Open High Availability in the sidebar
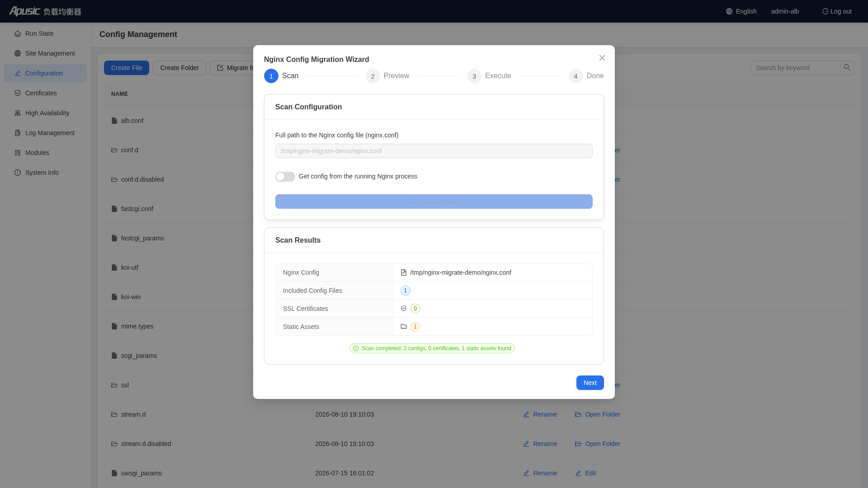 click(x=45, y=113)
